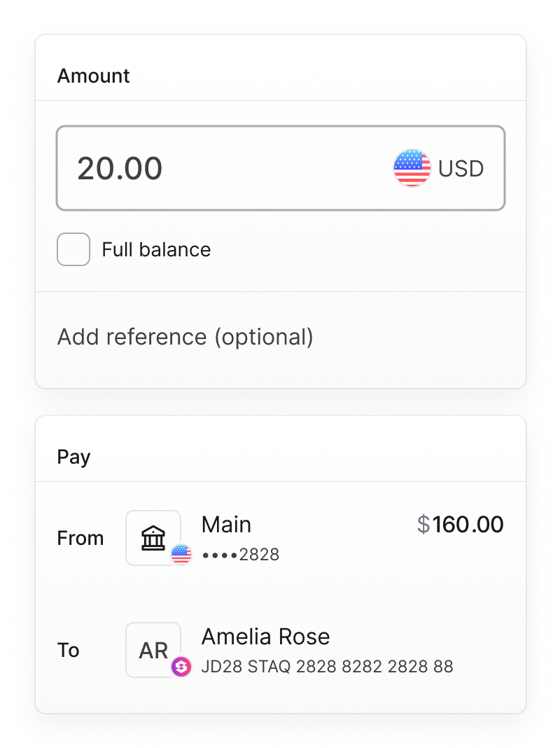This screenshot has height=748, width=560.
Task: Open the USD currency selector
Action: 439,168
